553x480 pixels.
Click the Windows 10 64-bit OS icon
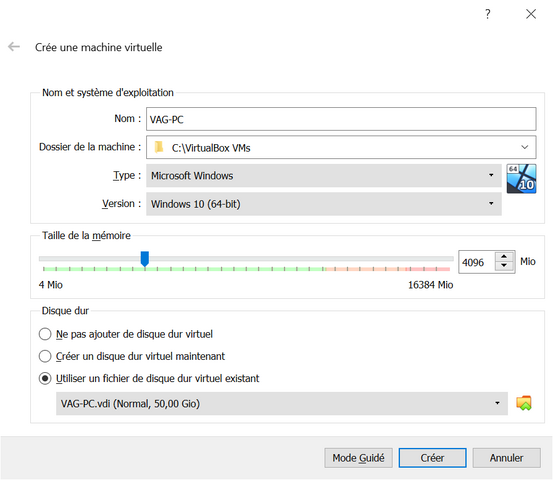[521, 178]
